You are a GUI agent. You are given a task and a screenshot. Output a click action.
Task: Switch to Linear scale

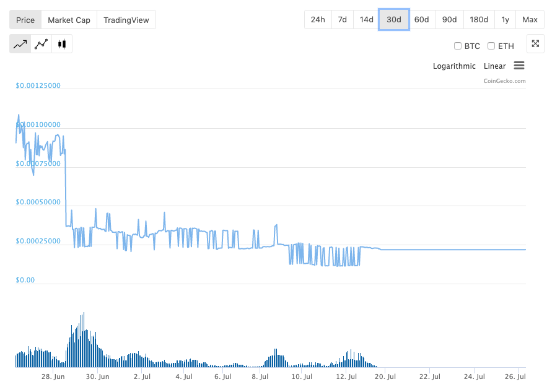494,66
